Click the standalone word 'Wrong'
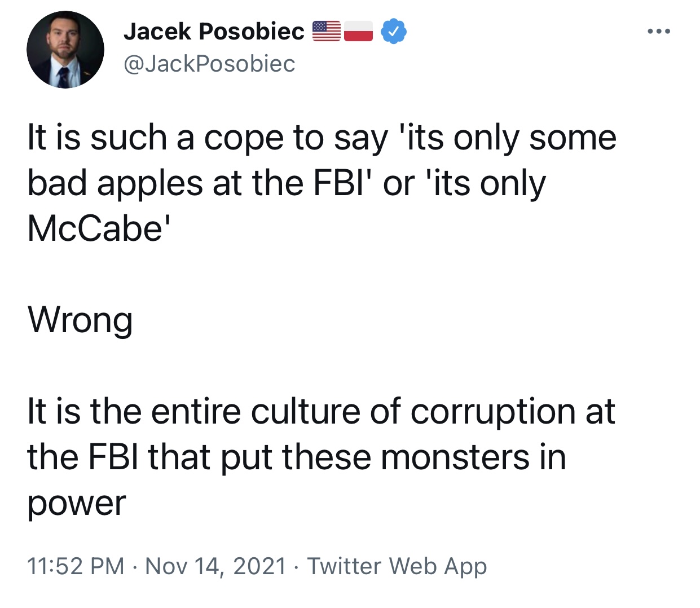Viewport: 700px width, 608px height. pos(80,320)
